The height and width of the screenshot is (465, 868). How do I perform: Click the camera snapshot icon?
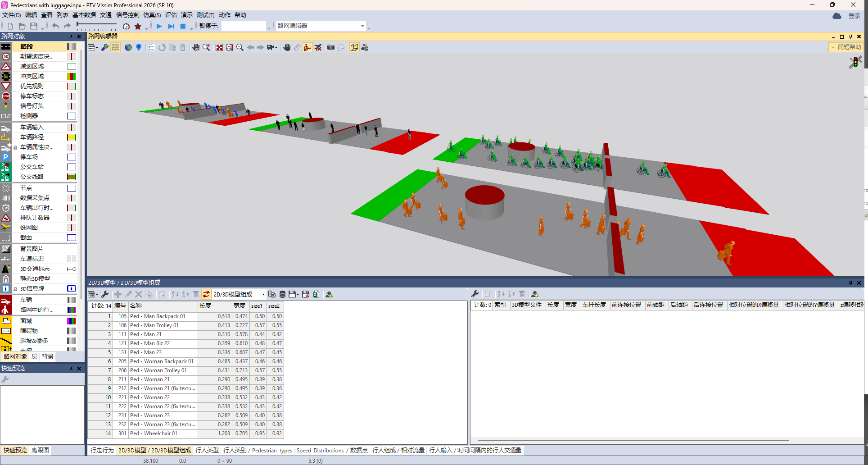click(331, 47)
